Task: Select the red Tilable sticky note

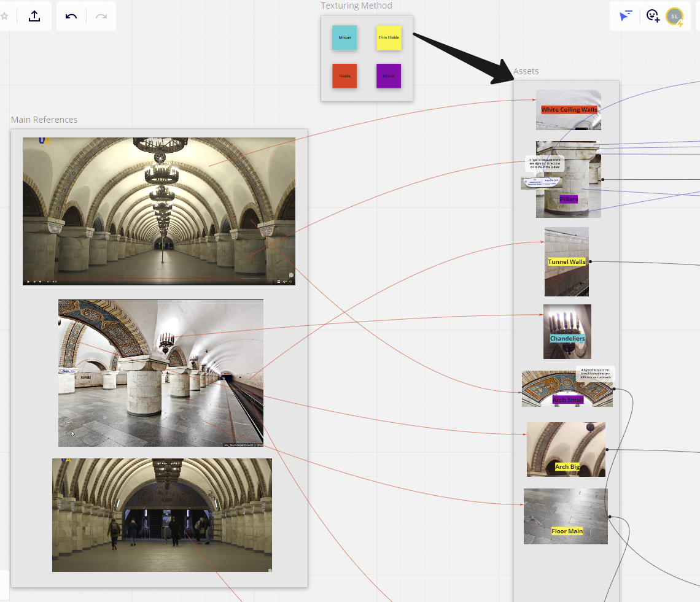Action: pyautogui.click(x=344, y=76)
